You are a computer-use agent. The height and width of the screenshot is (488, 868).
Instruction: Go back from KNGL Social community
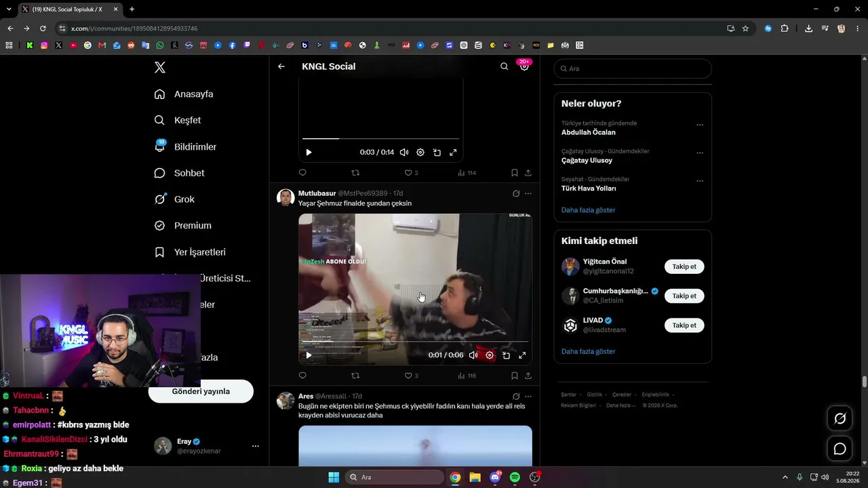tap(281, 66)
